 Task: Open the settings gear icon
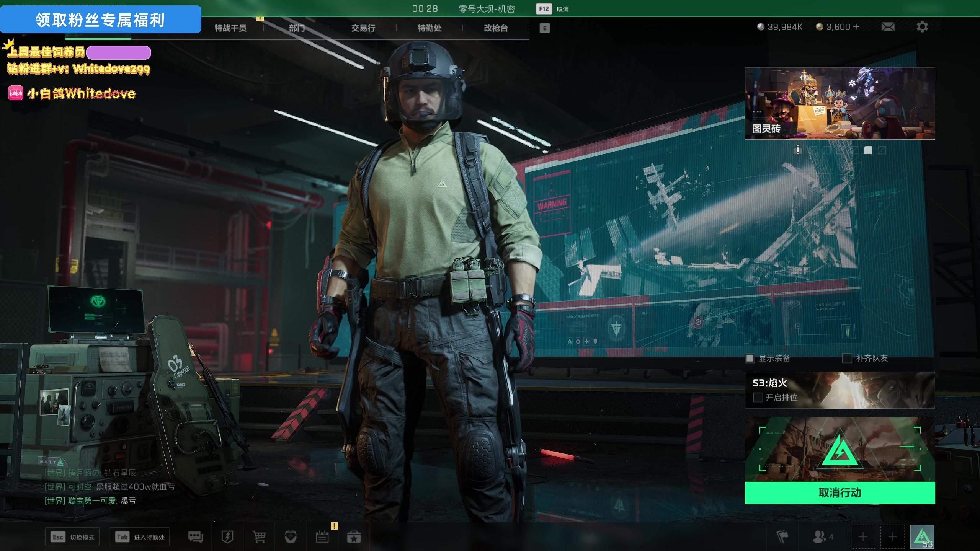pos(922,27)
